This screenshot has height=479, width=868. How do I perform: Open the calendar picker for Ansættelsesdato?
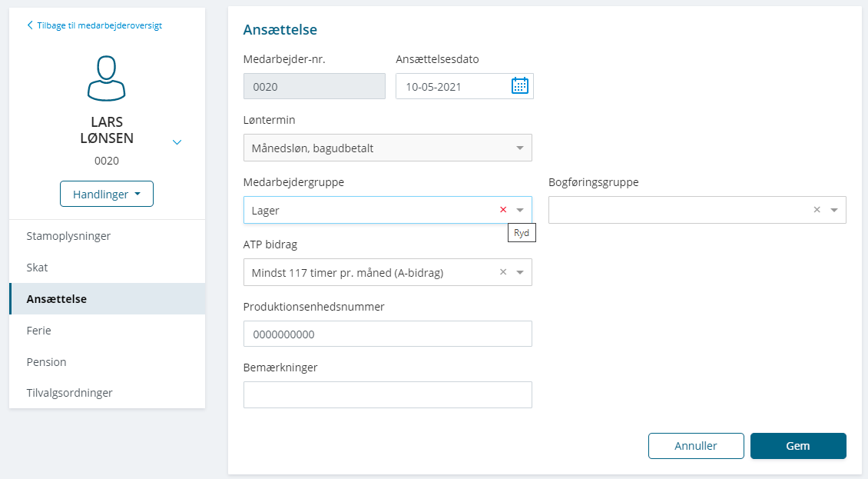point(520,86)
